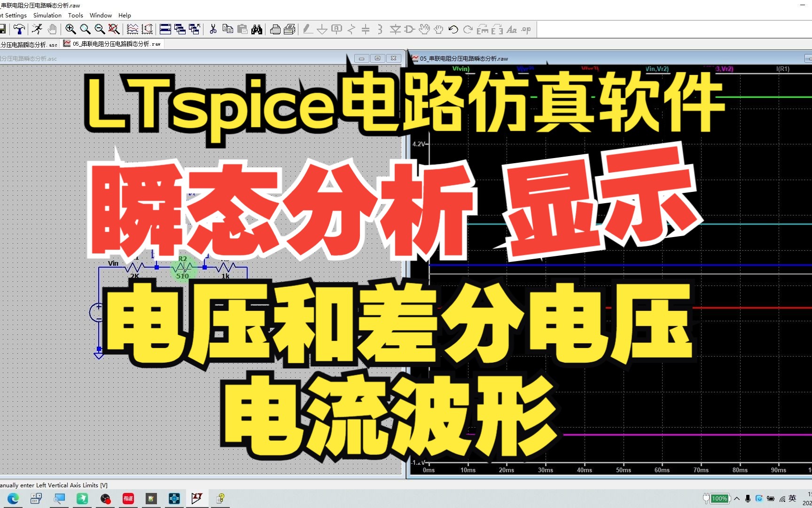
Task: Select the V(vin) trace label
Action: (x=461, y=69)
